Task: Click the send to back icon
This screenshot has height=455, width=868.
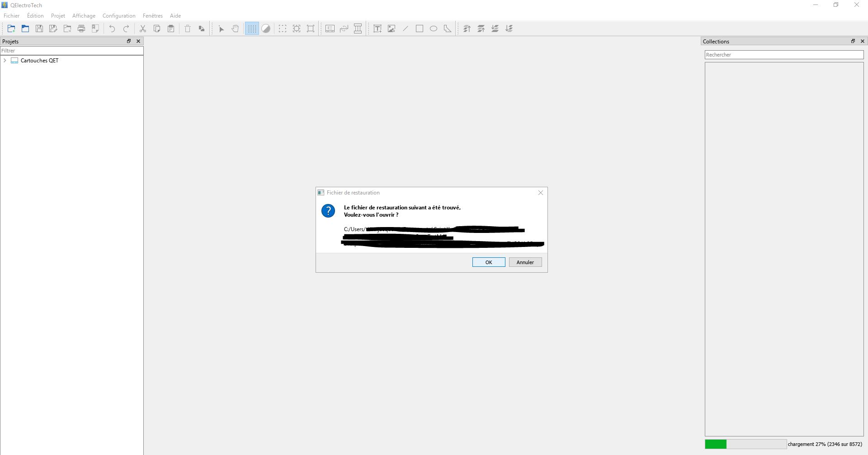Action: [x=509, y=28]
